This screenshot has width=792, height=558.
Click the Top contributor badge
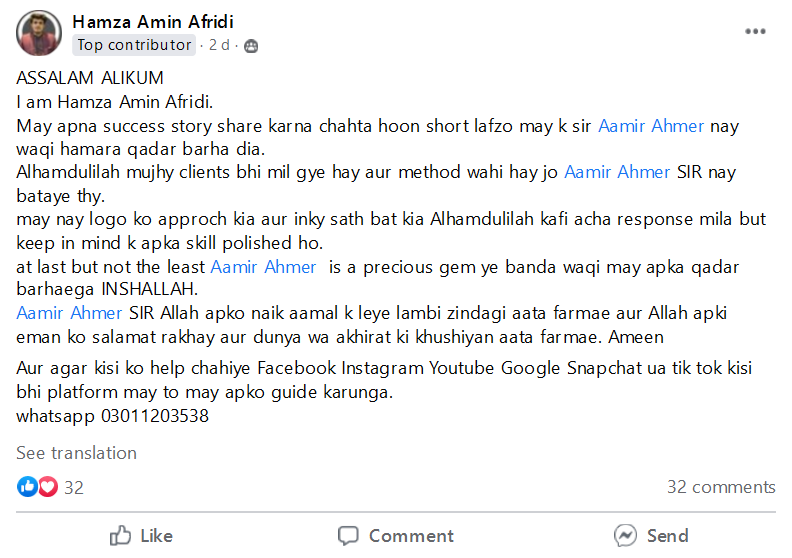tap(134, 45)
